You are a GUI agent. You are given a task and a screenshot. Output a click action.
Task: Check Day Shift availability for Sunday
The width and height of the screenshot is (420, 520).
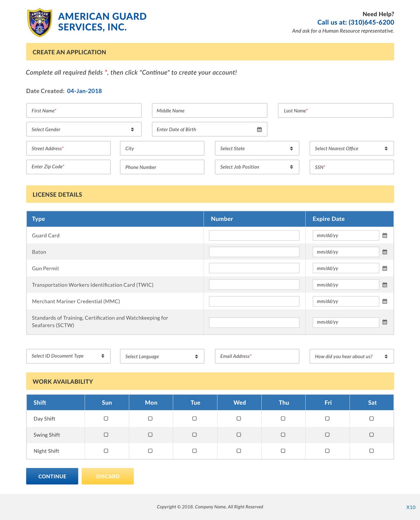106,418
